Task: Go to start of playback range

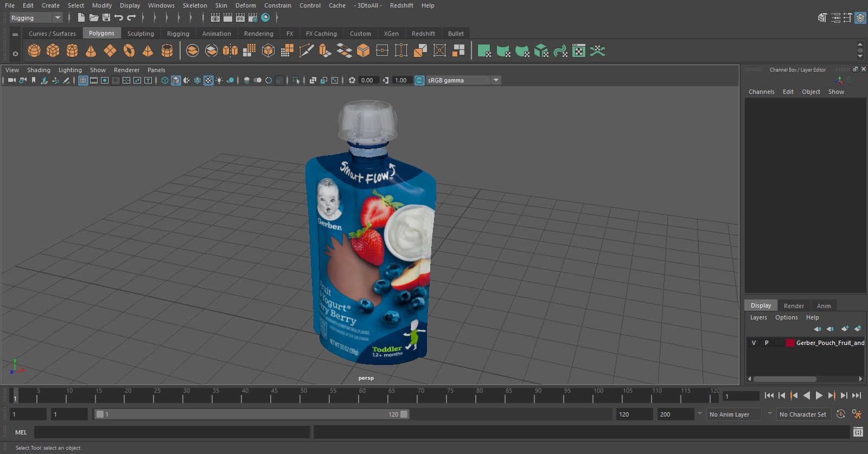Action: pos(769,396)
